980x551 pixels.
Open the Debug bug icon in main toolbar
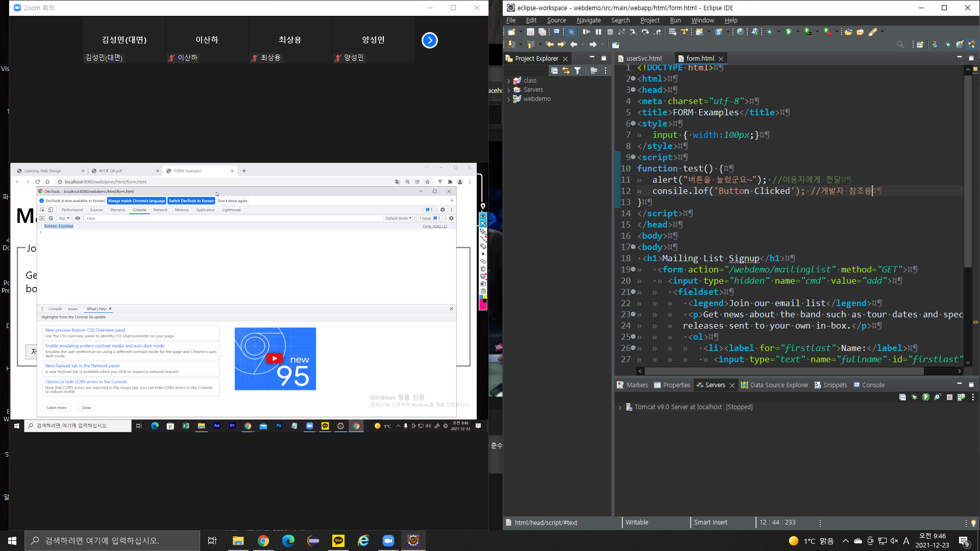770,32
